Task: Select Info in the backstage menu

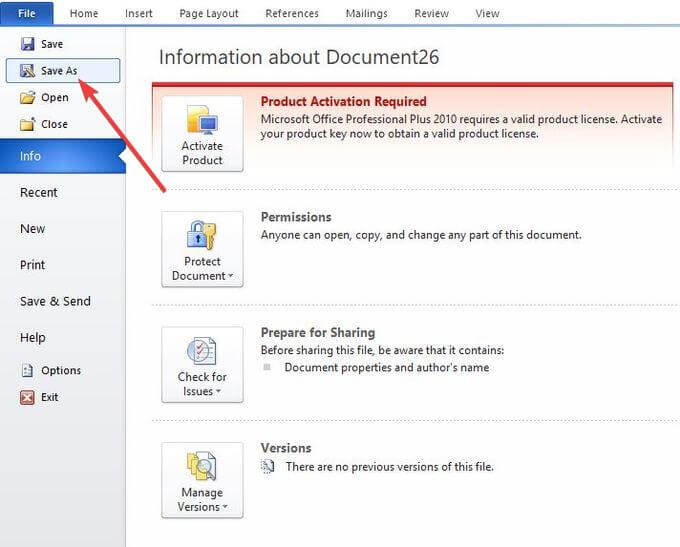Action: pyautogui.click(x=63, y=156)
